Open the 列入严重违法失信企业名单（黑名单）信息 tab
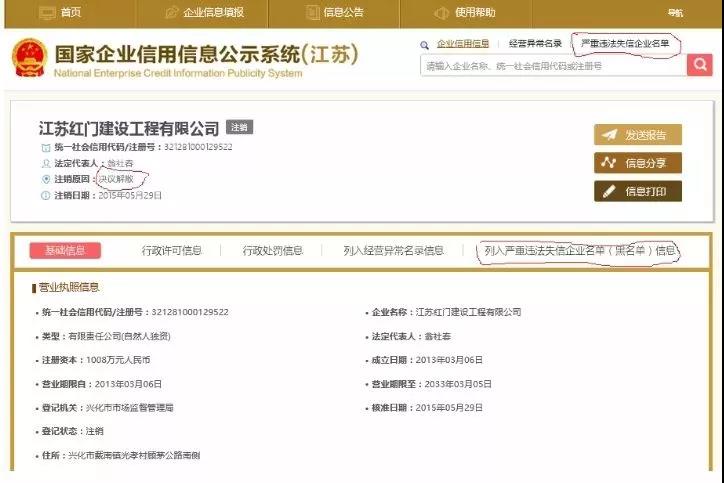The image size is (724, 483). [579, 250]
